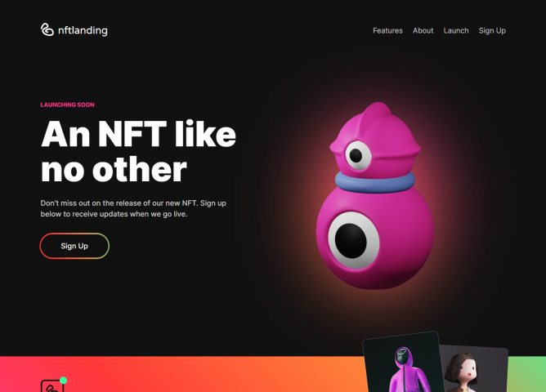This screenshot has height=392, width=546.
Task: Click the 'An NFT like no other' headline
Action: tap(138, 151)
